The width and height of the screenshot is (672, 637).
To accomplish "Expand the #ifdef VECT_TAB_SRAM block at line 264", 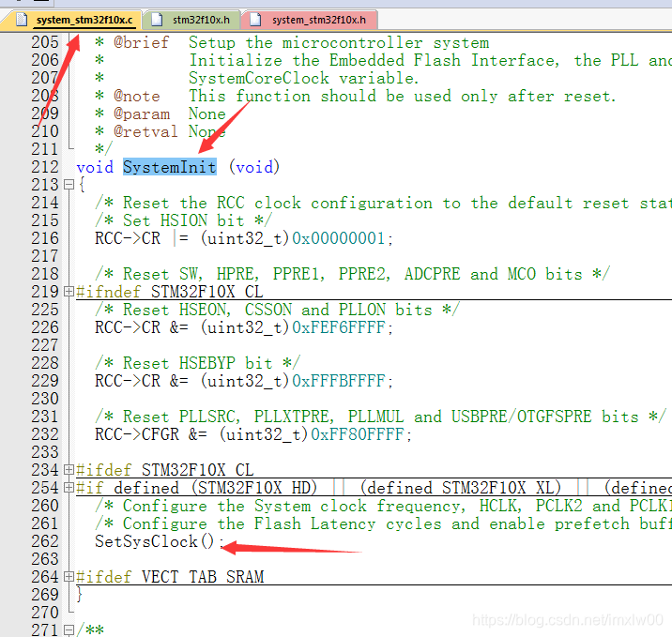I will (x=69, y=577).
